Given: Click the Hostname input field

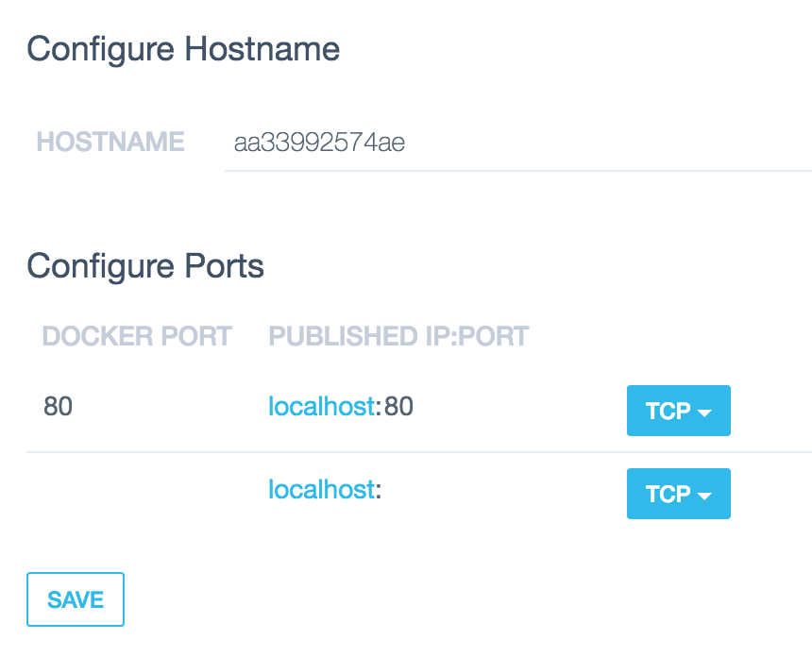Looking at the screenshot, I should coord(517,143).
